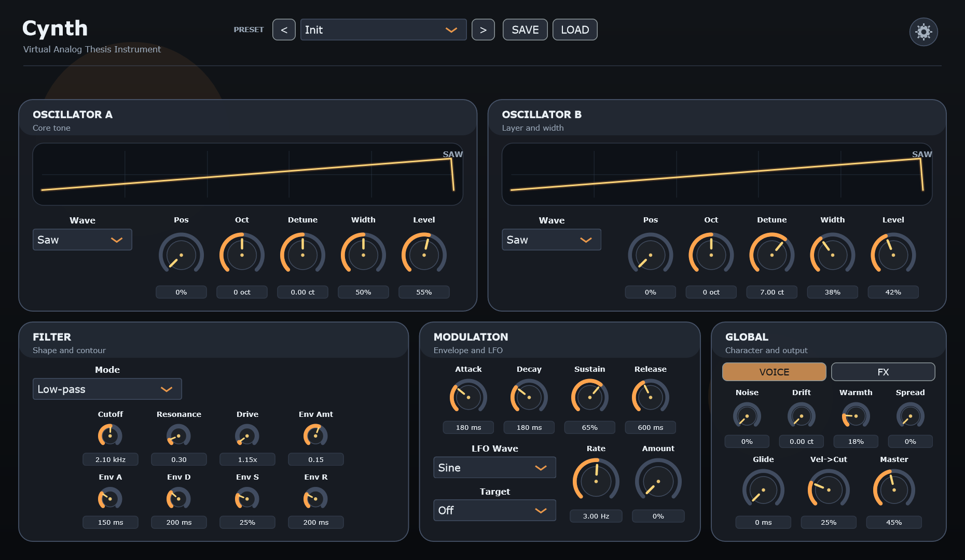This screenshot has width=965, height=560.
Task: Click the Global Spread knob
Action: coord(910,416)
